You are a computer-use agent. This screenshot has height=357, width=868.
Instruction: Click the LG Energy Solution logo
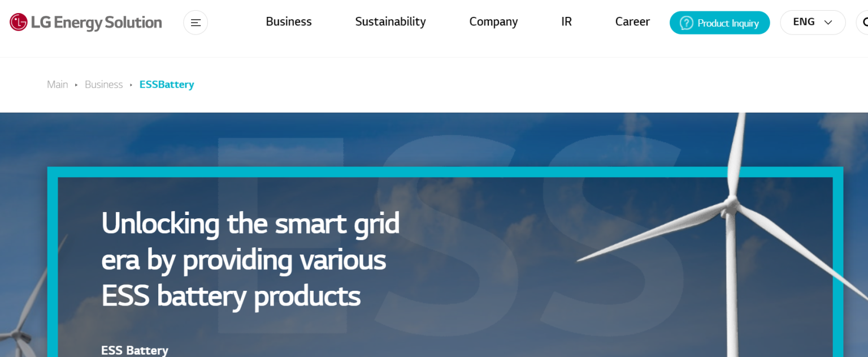(x=86, y=23)
